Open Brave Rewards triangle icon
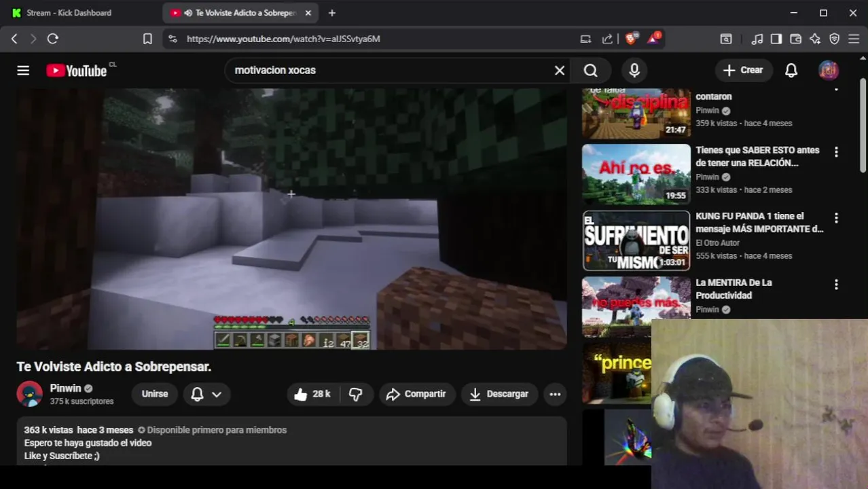868x489 pixels. [x=653, y=39]
